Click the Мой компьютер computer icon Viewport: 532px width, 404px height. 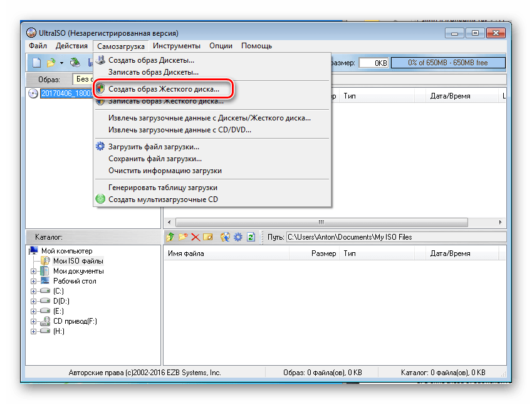coord(34,251)
